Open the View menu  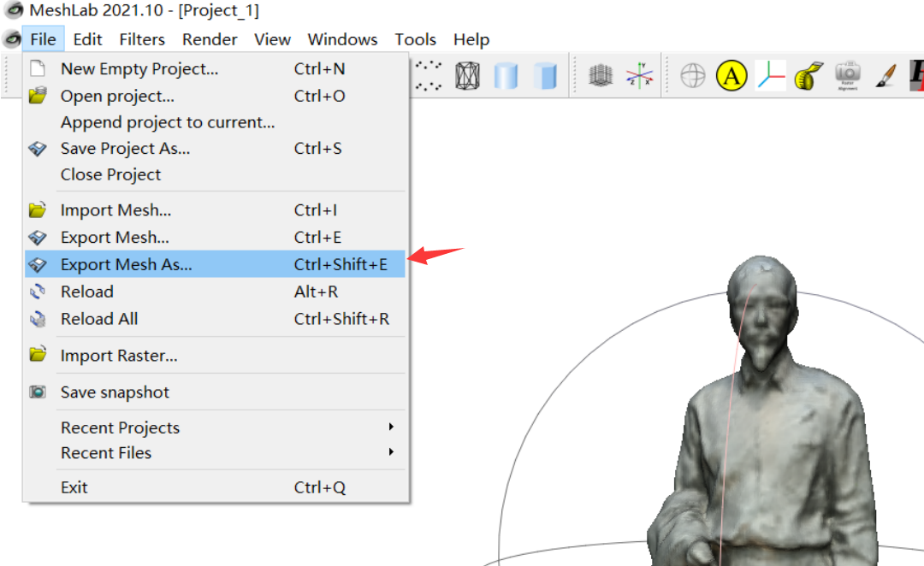click(x=272, y=39)
